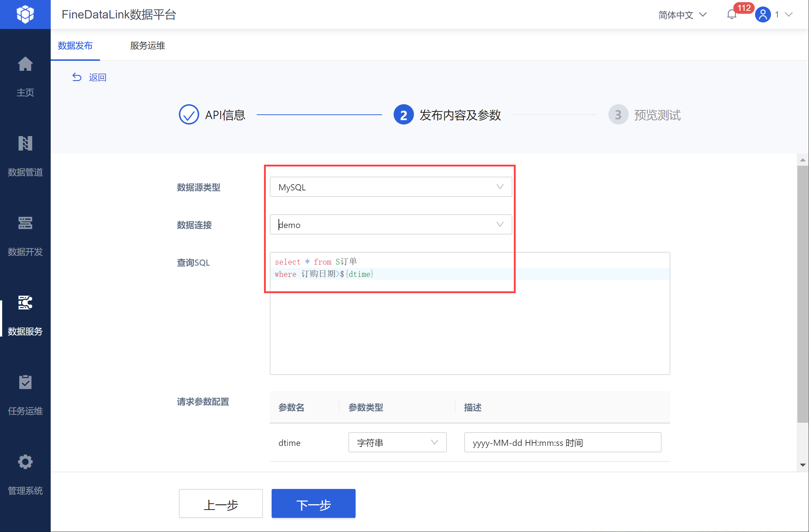Click the FineDataLink logo icon

[x=25, y=14]
